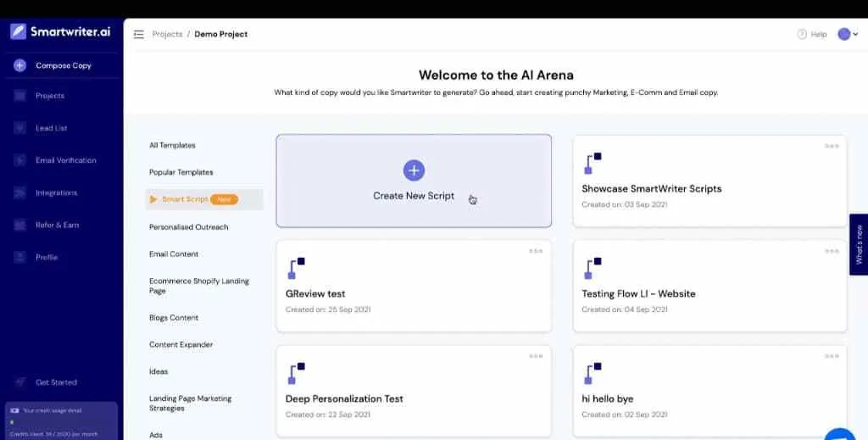
Task: Click the Refer & Earn sidebar icon
Action: point(20,225)
